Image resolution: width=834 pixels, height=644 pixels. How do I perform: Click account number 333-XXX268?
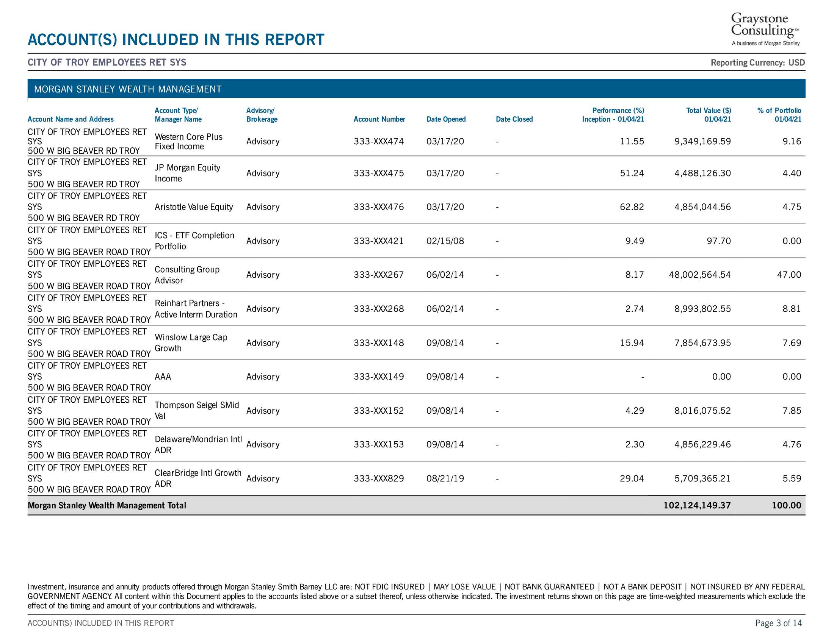pos(378,309)
